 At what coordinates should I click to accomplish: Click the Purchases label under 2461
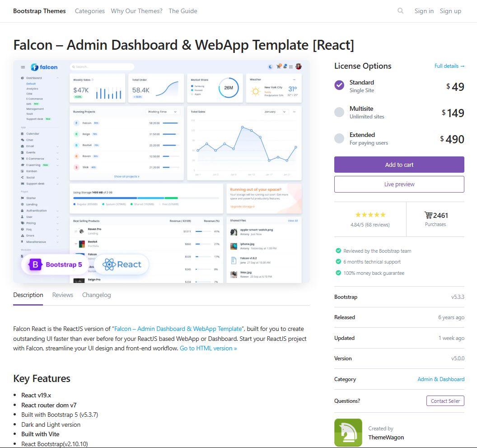tap(435, 224)
